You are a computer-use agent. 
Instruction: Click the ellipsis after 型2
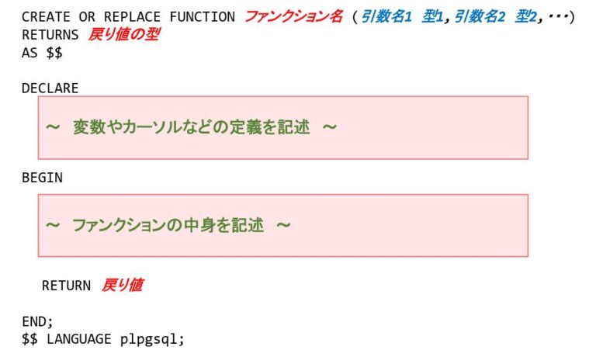click(557, 16)
